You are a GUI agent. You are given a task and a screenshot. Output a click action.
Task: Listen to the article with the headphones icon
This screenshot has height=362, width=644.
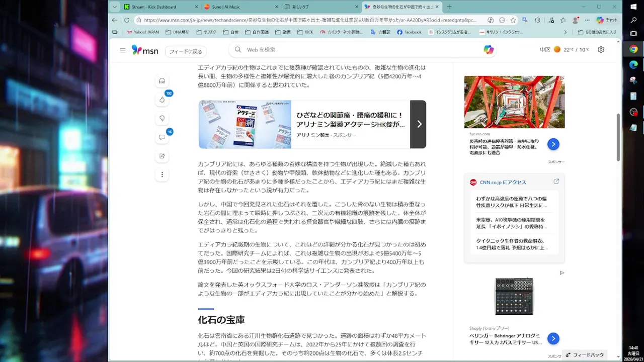click(162, 81)
